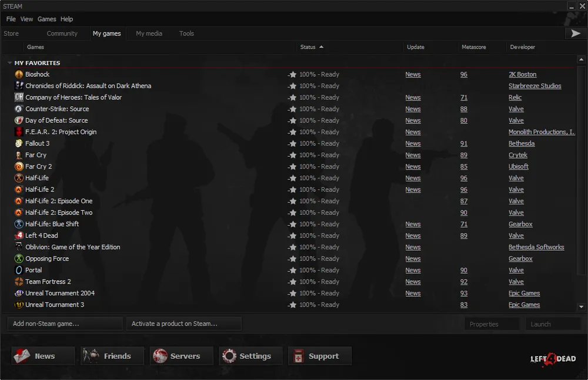The height and width of the screenshot is (380, 588).
Task: Click the arrow button at top right
Action: 575,33
